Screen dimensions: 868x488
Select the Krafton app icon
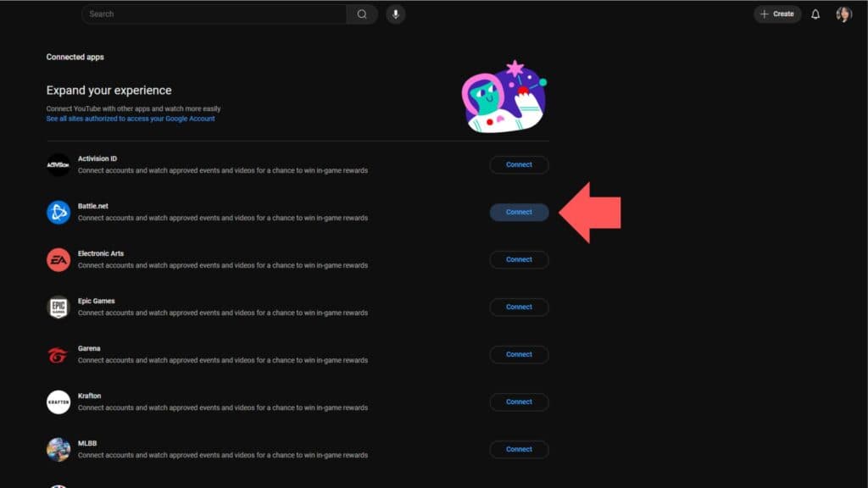[x=58, y=401]
